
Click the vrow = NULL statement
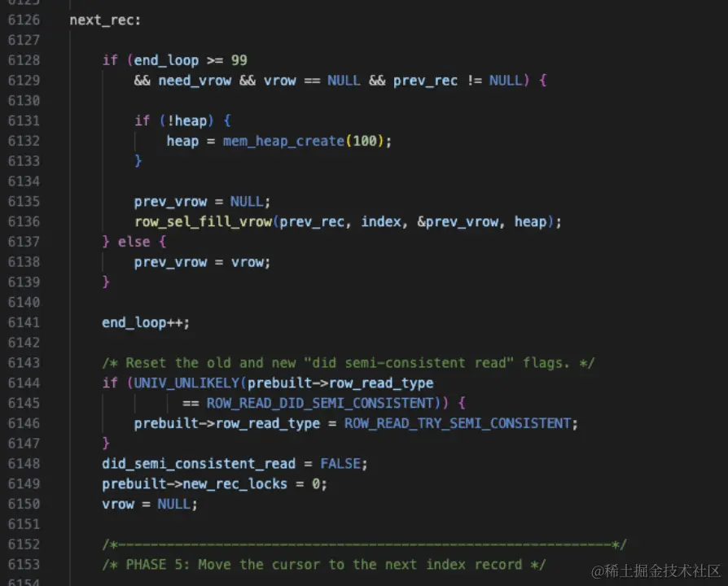[x=150, y=505]
